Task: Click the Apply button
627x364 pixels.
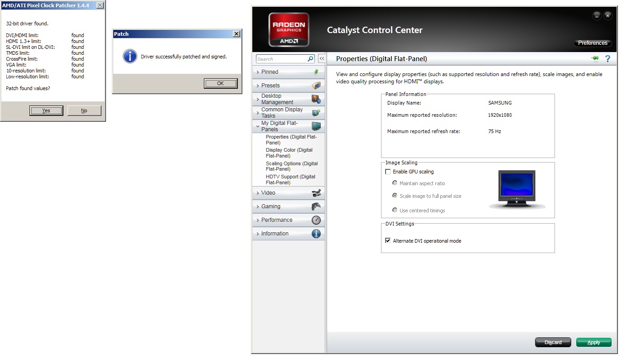Action: (x=593, y=342)
